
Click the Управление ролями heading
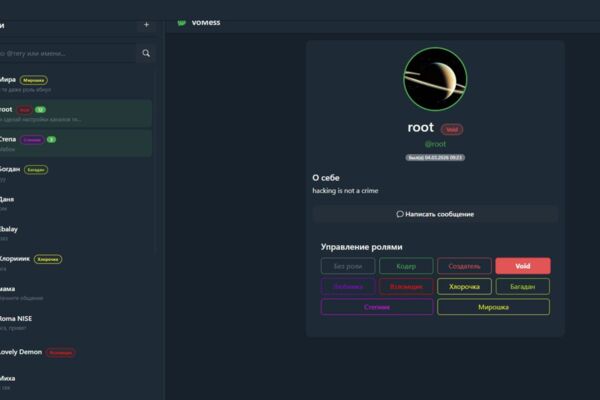click(x=362, y=247)
